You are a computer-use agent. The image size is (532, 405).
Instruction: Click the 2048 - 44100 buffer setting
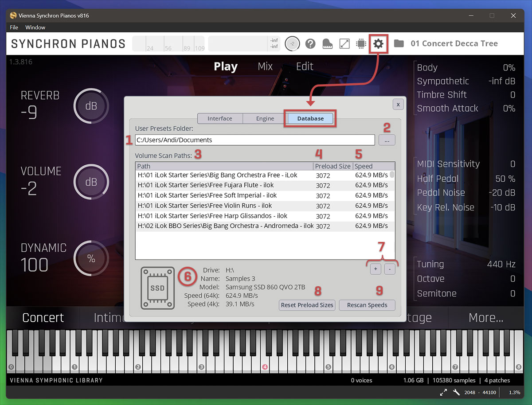480,393
